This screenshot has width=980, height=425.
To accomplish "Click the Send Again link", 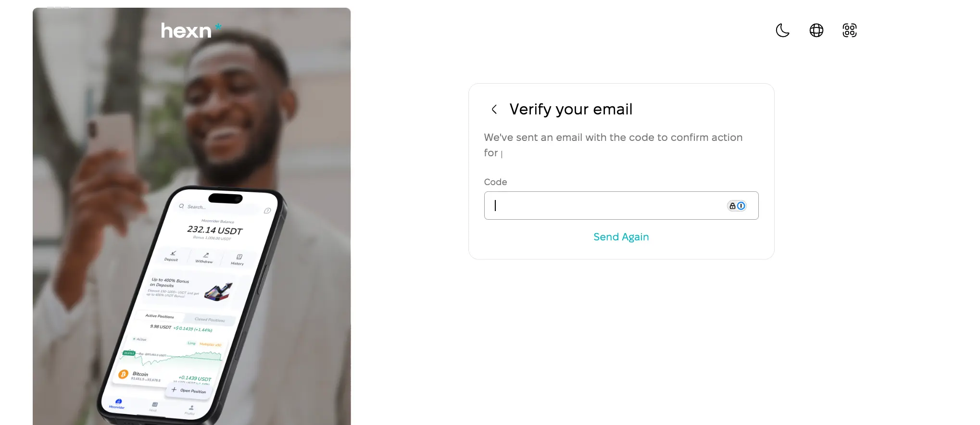I will [x=621, y=237].
